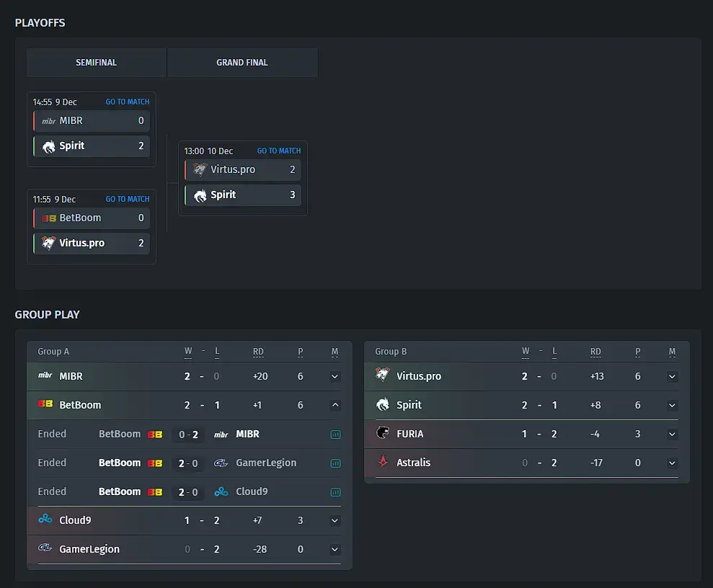This screenshot has height=588, width=713.
Task: Click GamerLegion logo in Group A standings row
Action: tap(45, 547)
